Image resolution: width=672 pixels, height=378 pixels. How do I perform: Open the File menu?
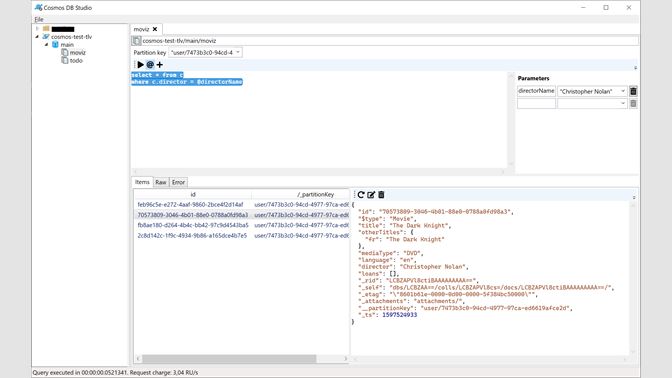tap(39, 19)
